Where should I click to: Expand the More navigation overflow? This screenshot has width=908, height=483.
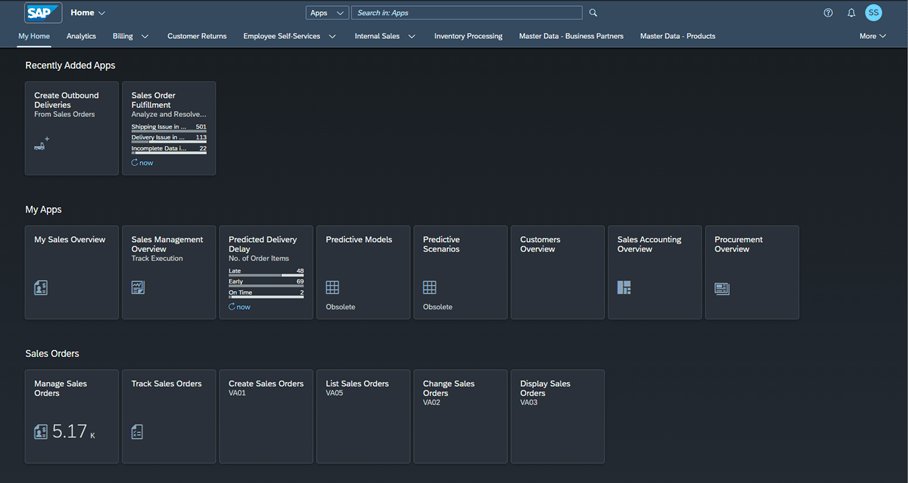coord(872,36)
